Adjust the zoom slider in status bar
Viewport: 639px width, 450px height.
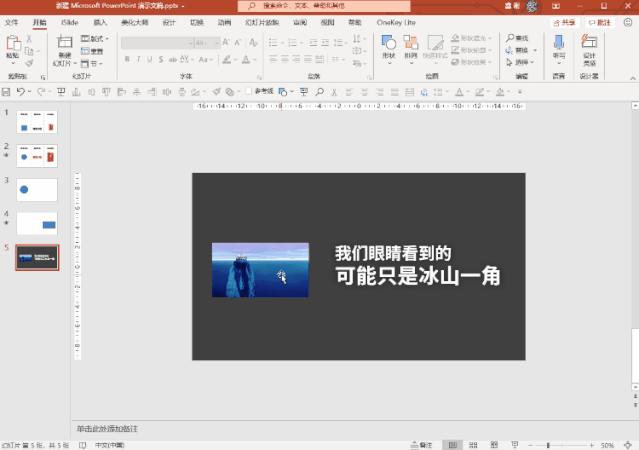(548, 444)
